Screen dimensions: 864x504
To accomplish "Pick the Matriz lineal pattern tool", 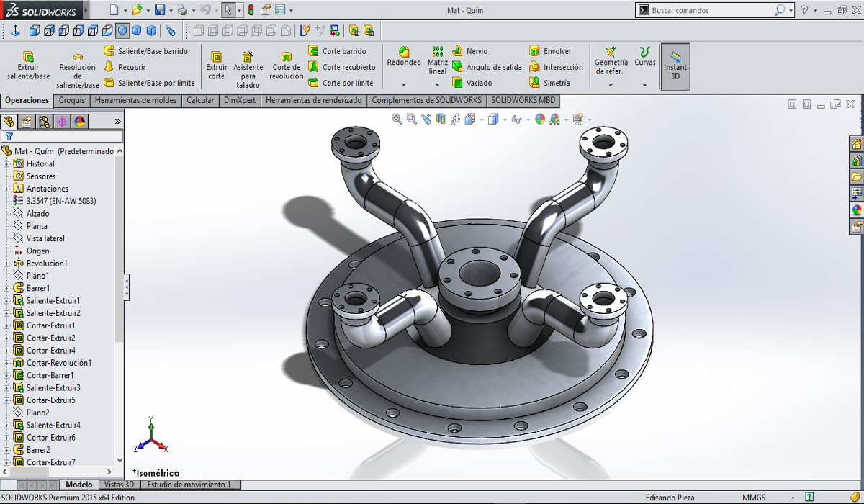I will pyautogui.click(x=438, y=60).
